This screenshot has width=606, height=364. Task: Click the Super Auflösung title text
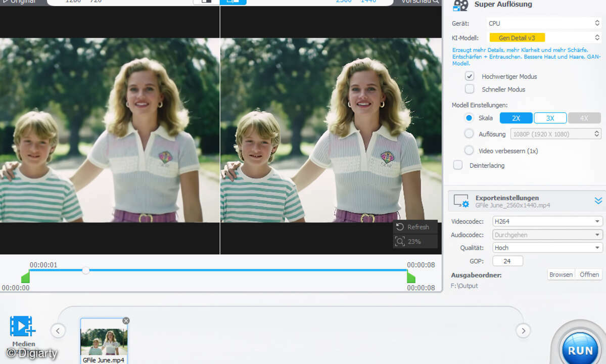pyautogui.click(x=503, y=4)
